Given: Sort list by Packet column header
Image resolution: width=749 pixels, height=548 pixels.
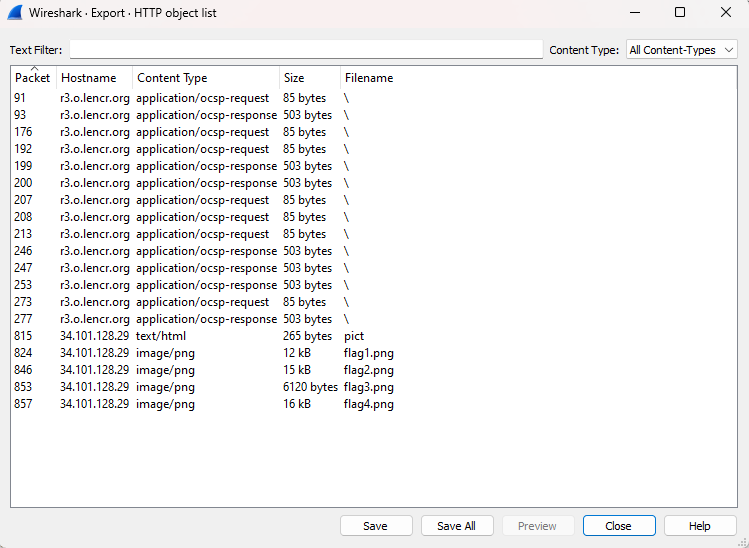Looking at the screenshot, I should point(32,78).
